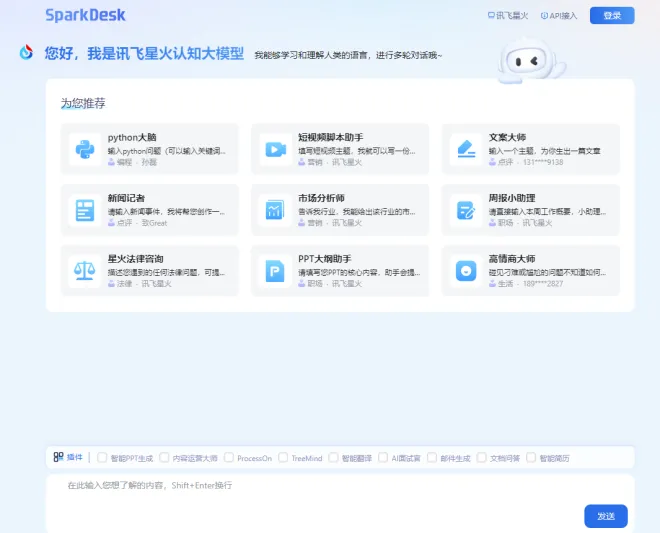
Task: Click author 189****2827 under 高情商大师
Action: pos(543,284)
